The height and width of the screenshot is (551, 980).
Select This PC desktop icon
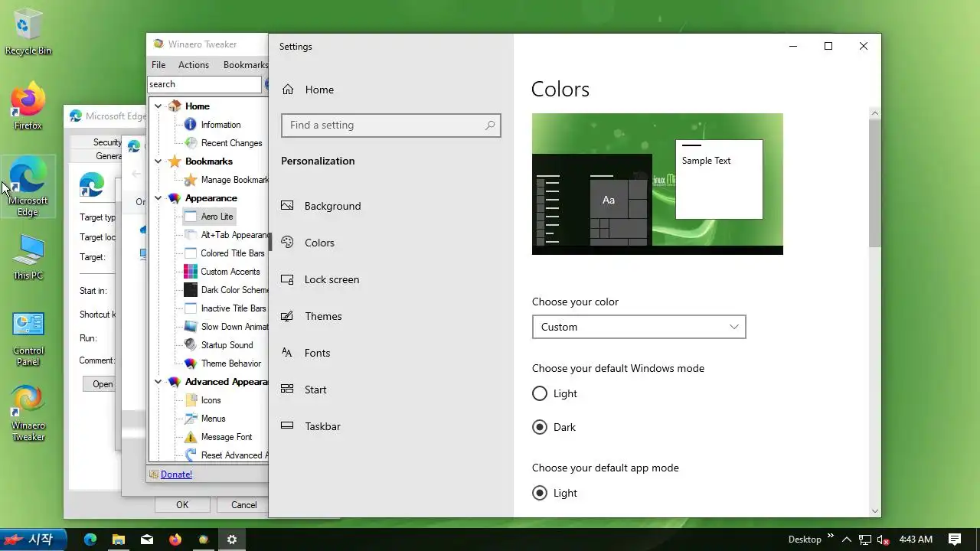click(x=28, y=256)
